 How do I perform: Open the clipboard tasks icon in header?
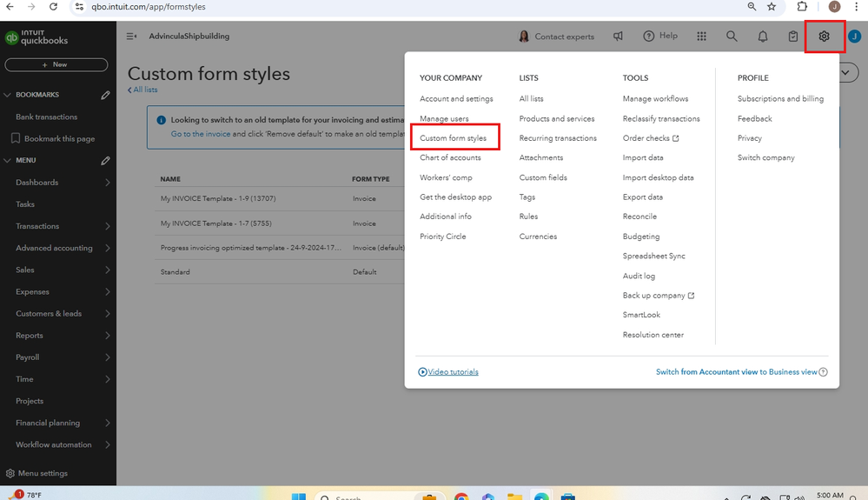[793, 37]
